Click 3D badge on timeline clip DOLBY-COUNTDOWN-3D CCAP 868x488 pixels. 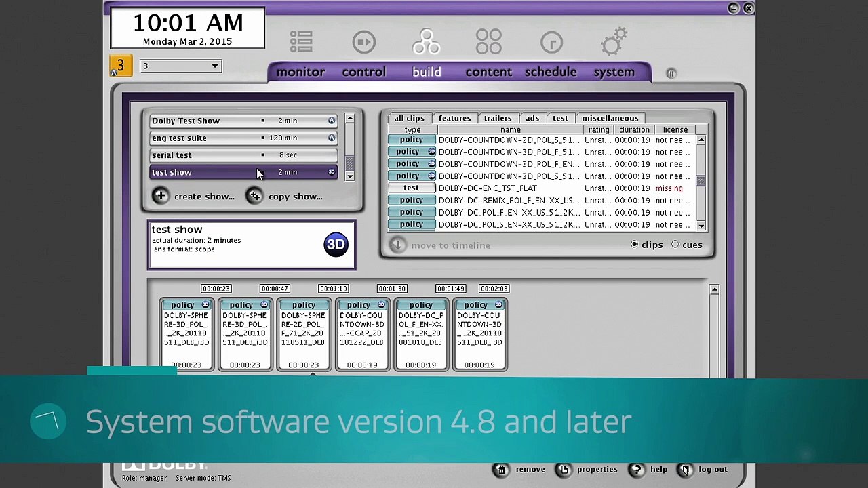click(x=381, y=305)
